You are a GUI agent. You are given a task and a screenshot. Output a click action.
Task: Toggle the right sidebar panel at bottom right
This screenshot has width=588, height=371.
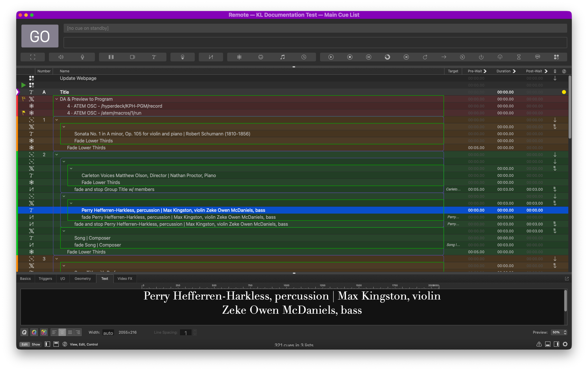[556, 344]
